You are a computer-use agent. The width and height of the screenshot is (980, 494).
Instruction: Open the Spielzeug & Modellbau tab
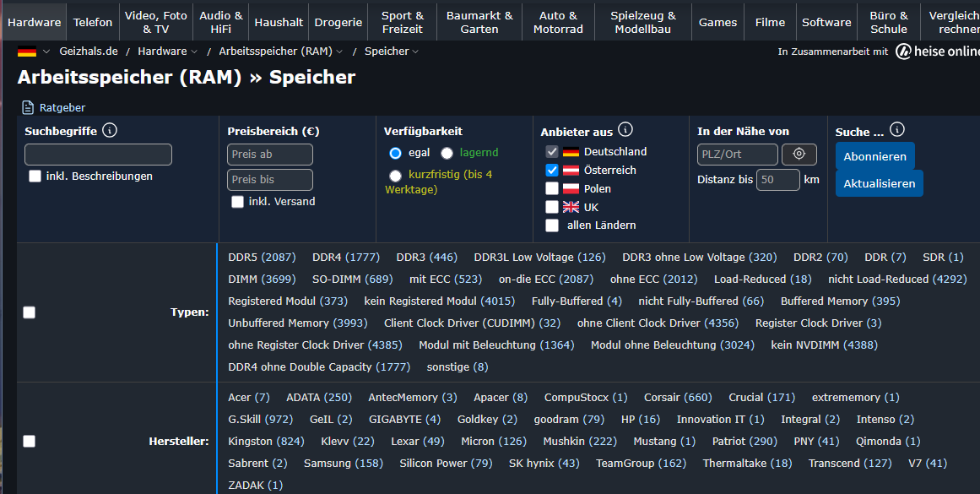[643, 22]
